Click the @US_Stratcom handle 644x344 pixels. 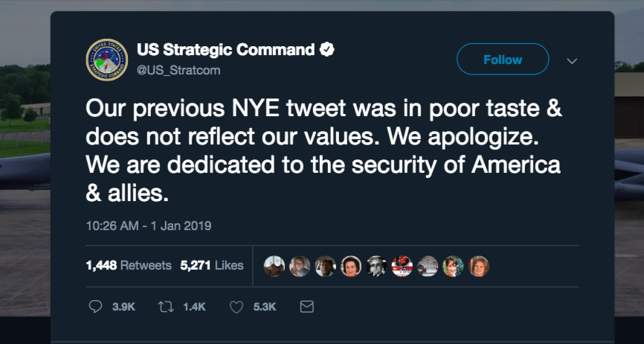pos(178,69)
